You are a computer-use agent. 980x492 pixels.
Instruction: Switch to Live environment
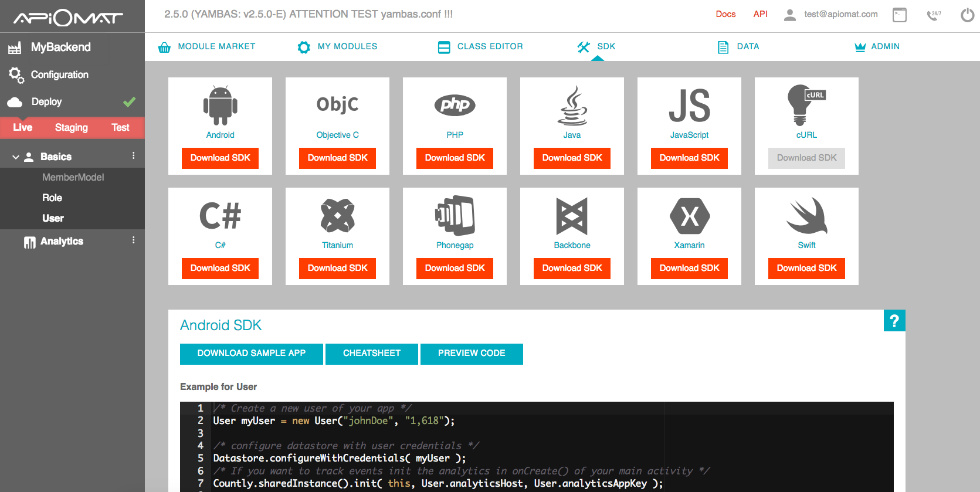point(23,127)
